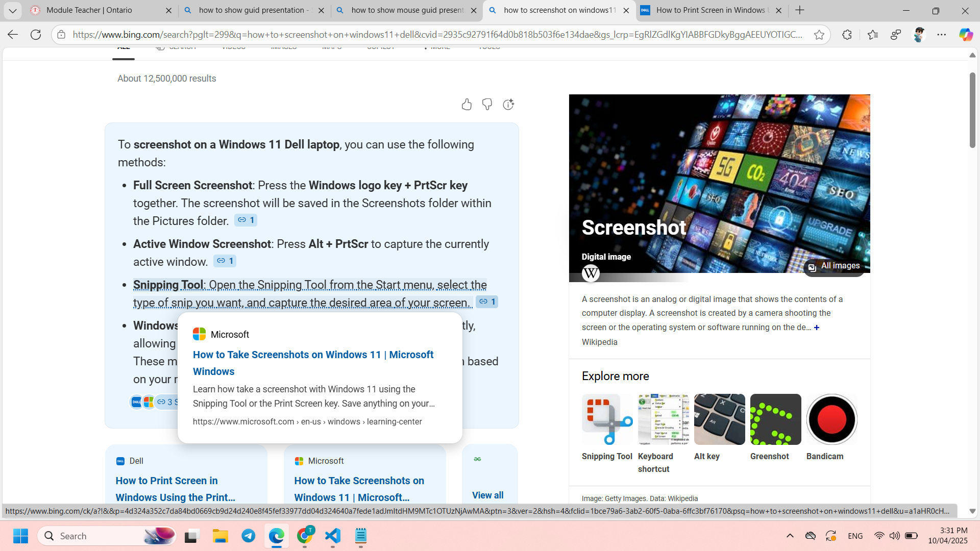Show hidden system tray icons chevron
This screenshot has height=551, width=980.
point(790,536)
